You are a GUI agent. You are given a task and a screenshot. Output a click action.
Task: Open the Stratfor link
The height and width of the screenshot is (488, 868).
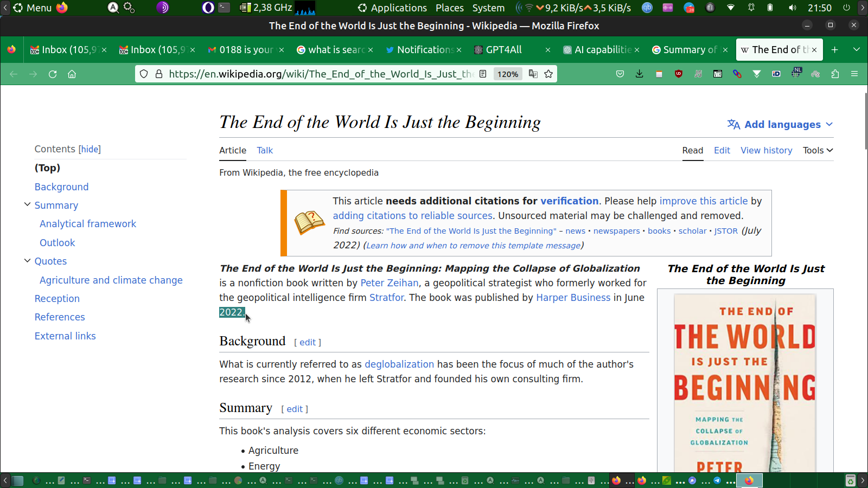click(x=387, y=297)
